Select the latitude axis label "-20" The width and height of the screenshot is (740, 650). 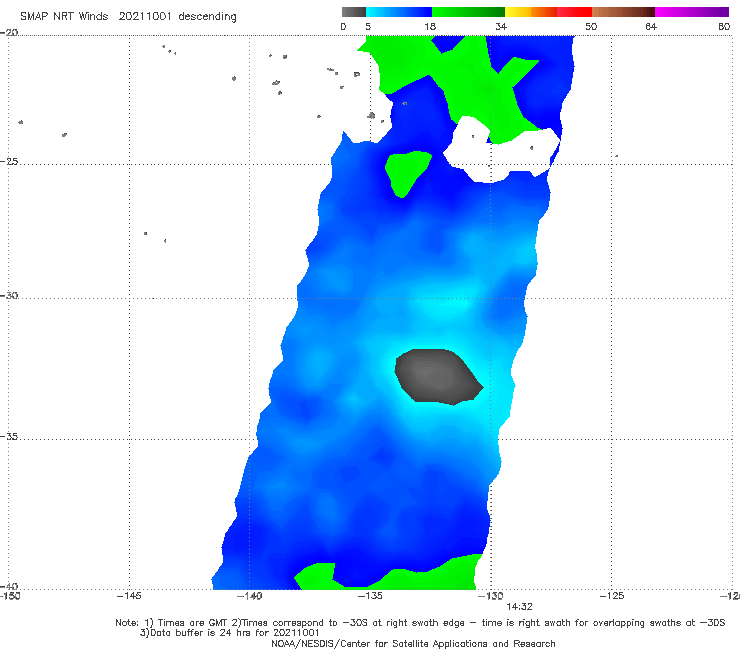point(9,32)
